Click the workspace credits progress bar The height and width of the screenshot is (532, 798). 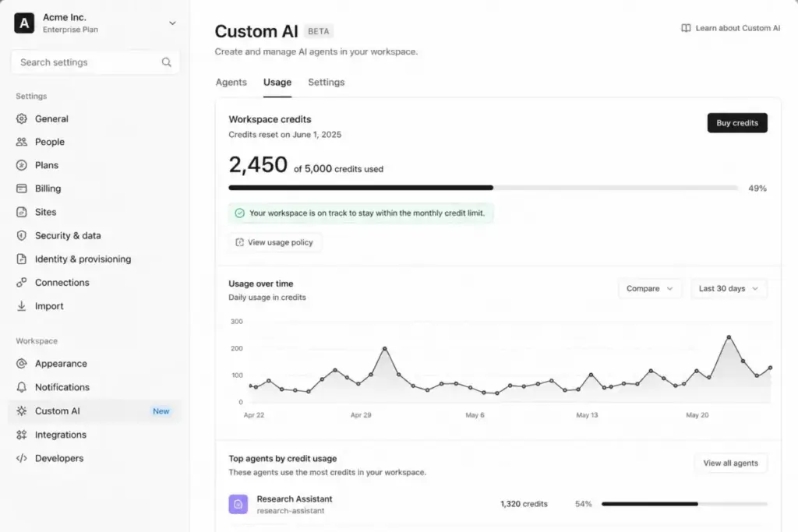click(x=483, y=188)
